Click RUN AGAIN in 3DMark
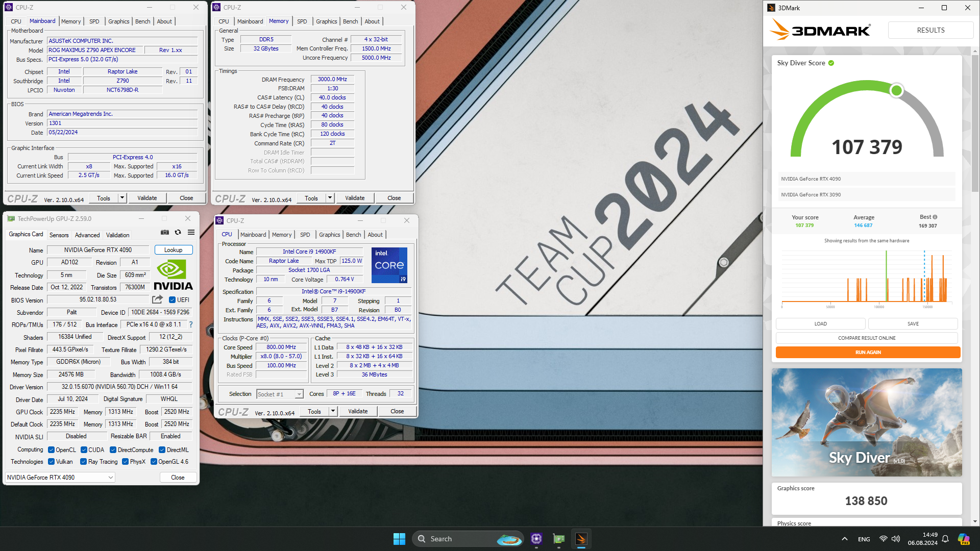 click(x=868, y=353)
